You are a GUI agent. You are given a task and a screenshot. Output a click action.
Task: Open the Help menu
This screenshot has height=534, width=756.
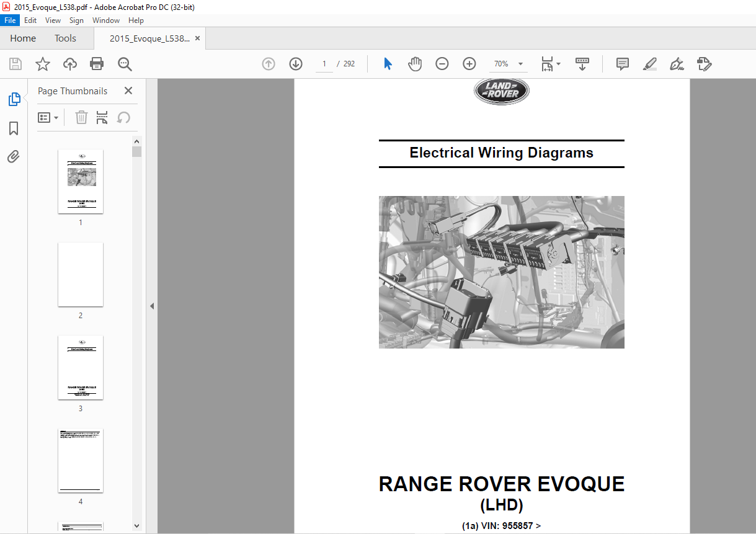pos(136,20)
